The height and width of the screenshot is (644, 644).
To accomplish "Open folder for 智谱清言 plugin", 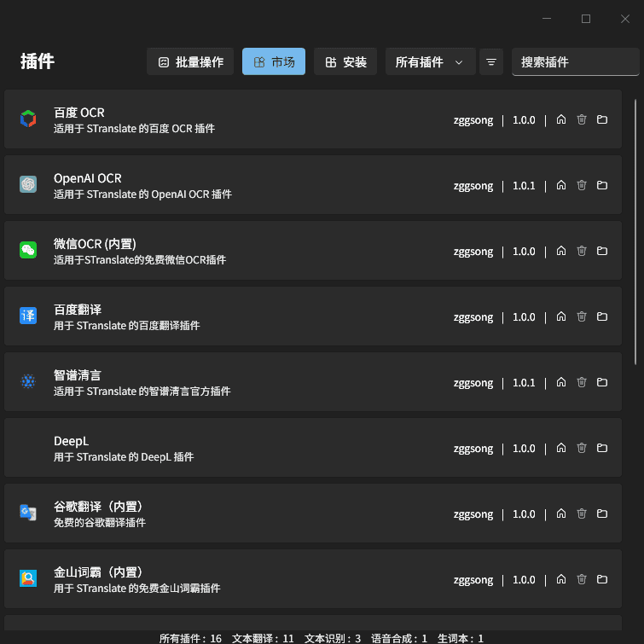I will click(602, 382).
